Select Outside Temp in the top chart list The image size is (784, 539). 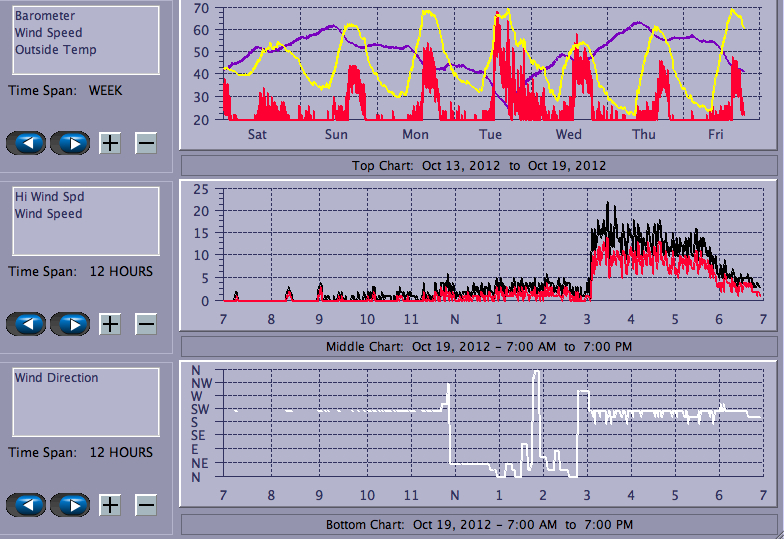coord(56,50)
